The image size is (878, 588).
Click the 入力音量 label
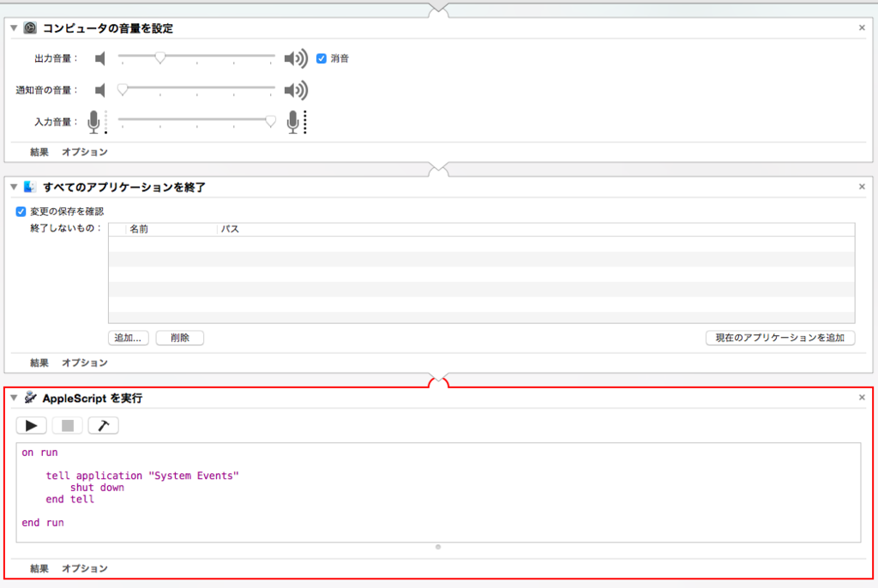(56, 122)
